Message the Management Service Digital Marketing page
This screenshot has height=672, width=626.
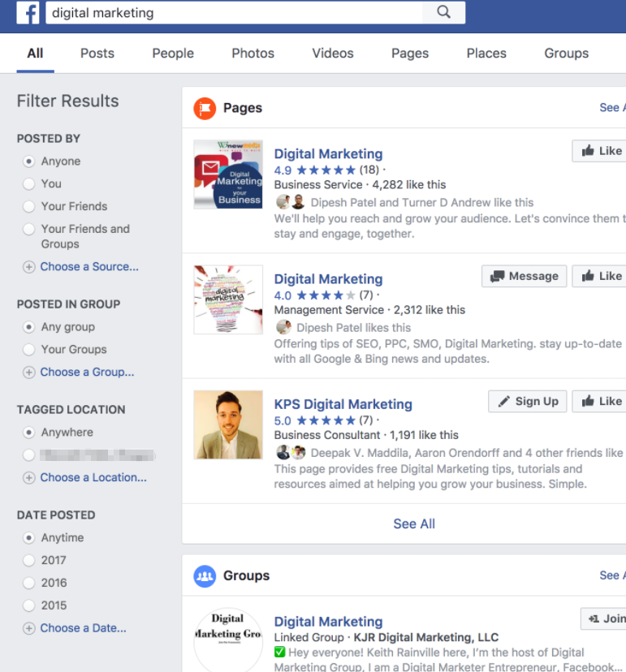(524, 276)
